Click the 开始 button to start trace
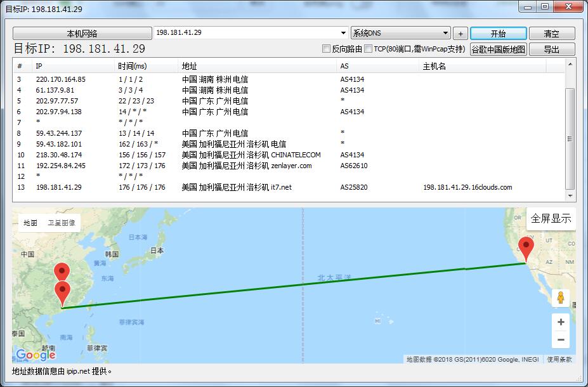Image resolution: width=588 pixels, height=387 pixels. tap(498, 34)
